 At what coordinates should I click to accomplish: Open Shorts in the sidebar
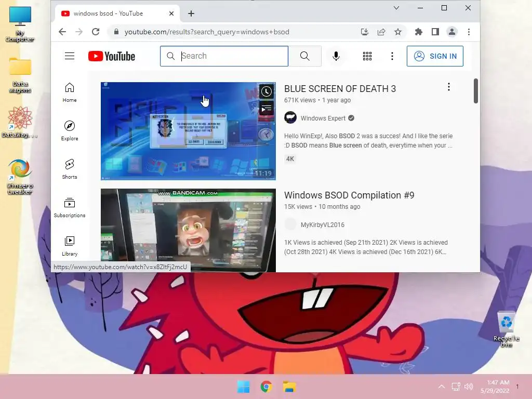[x=70, y=169]
